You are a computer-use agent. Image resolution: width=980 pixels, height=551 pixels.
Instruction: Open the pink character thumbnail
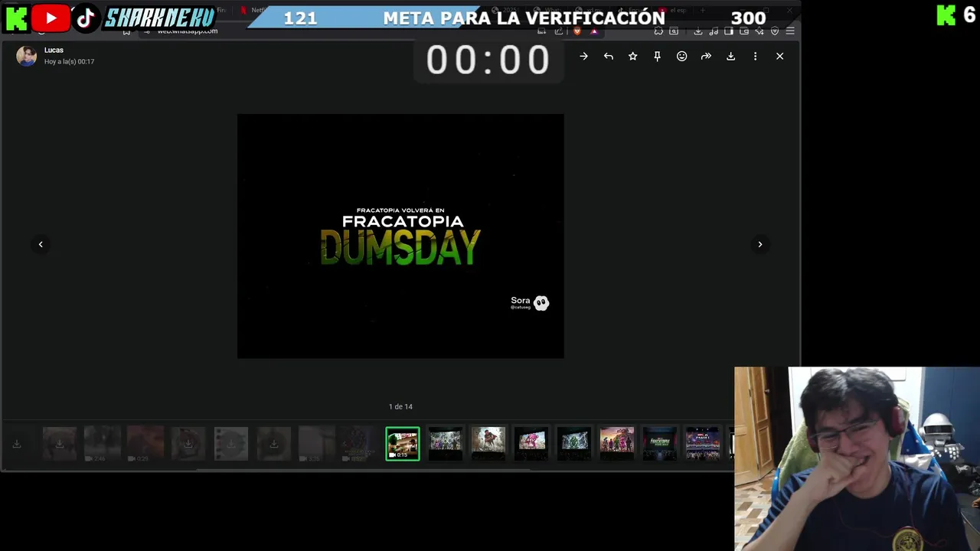(x=531, y=444)
